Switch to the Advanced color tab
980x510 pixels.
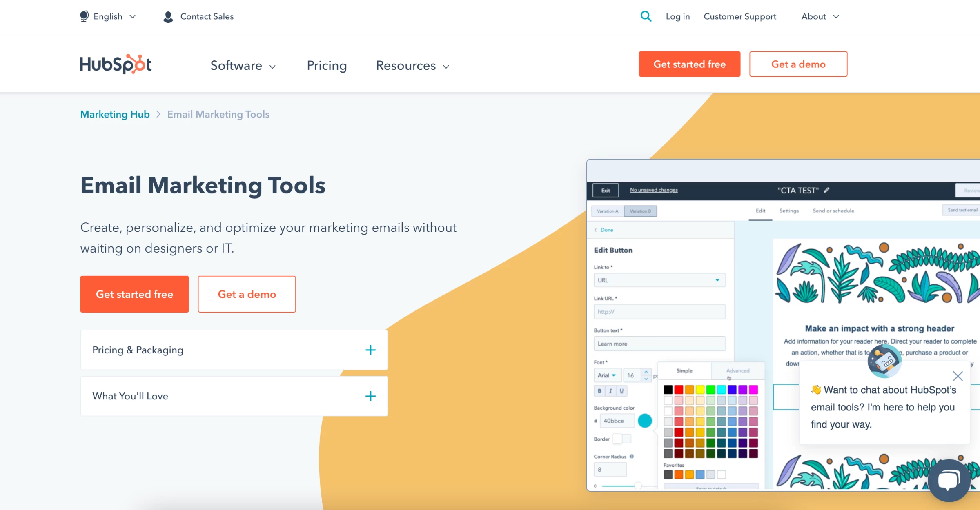pyautogui.click(x=738, y=370)
